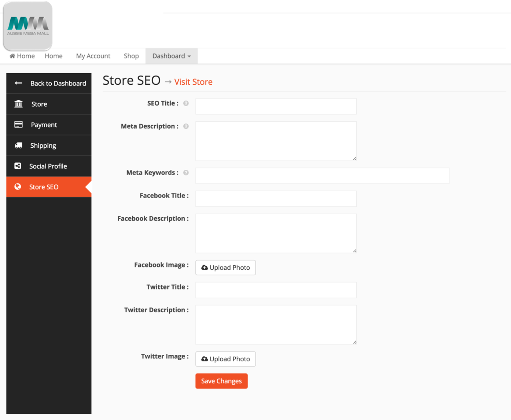Click the Meta Keywords help icon
The image size is (511, 420).
[x=186, y=173]
